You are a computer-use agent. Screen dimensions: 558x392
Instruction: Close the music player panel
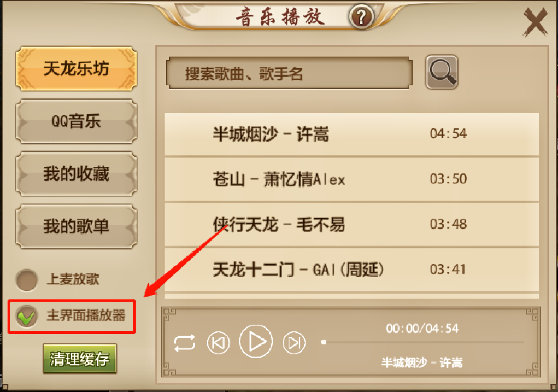535,22
